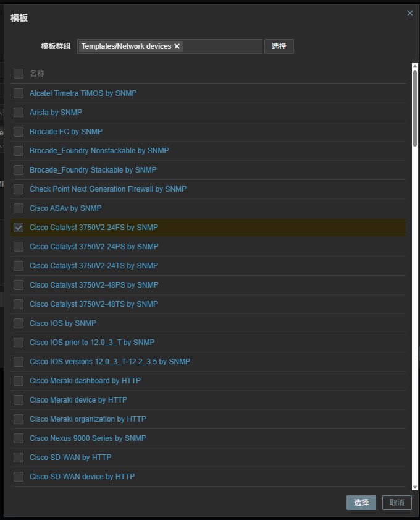
Task: Check Cisco Catalyst 3750V2-24PS checkbox
Action: tap(19, 247)
